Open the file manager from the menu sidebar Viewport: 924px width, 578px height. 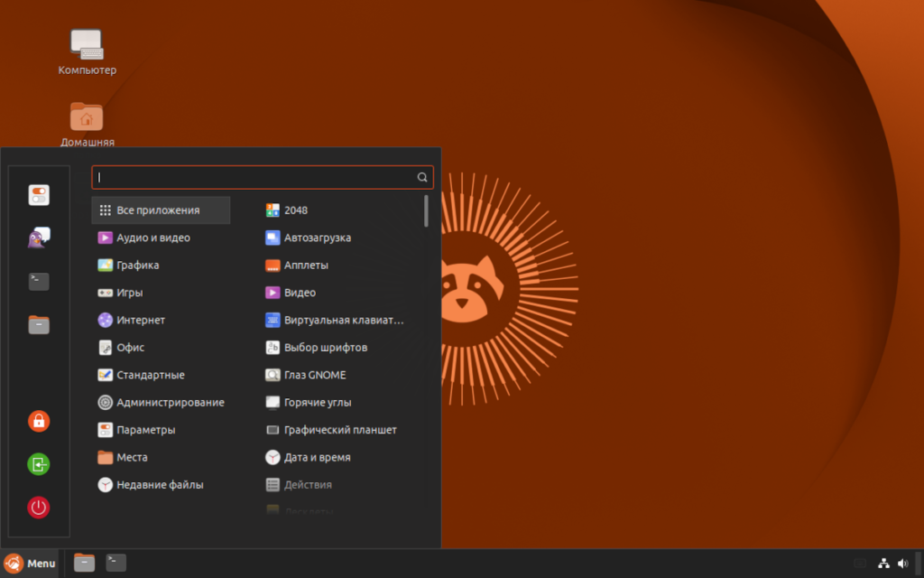tap(39, 324)
